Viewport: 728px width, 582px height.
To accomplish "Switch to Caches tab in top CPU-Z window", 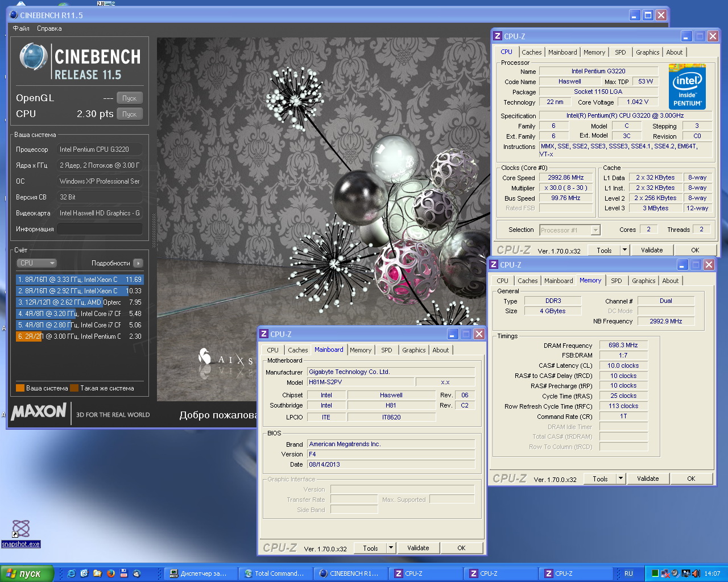I will click(x=531, y=52).
